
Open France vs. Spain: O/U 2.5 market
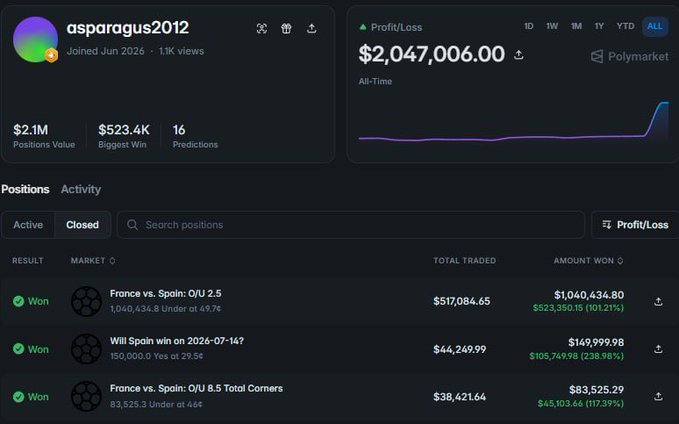pos(165,294)
